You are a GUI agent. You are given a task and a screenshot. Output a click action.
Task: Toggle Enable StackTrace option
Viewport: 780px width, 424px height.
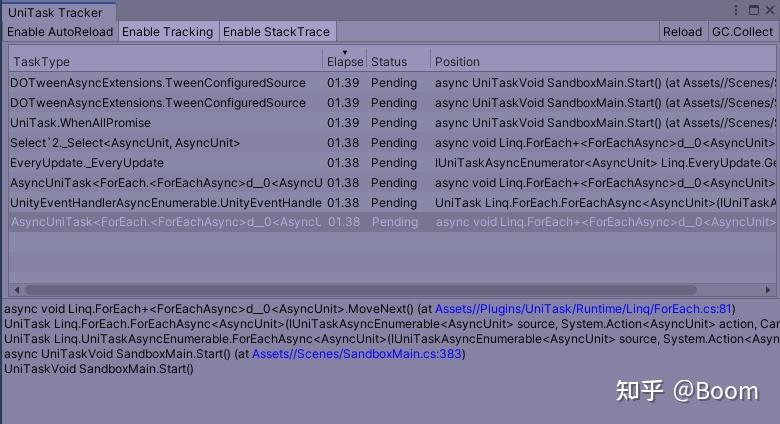[x=276, y=31]
